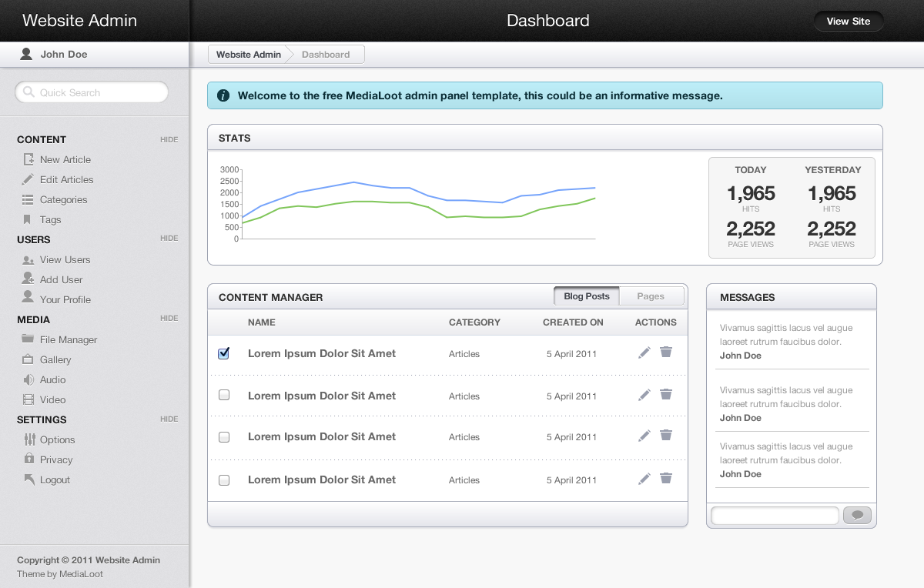The width and height of the screenshot is (924, 588).
Task: Delete the last post using trash icon
Action: (666, 479)
